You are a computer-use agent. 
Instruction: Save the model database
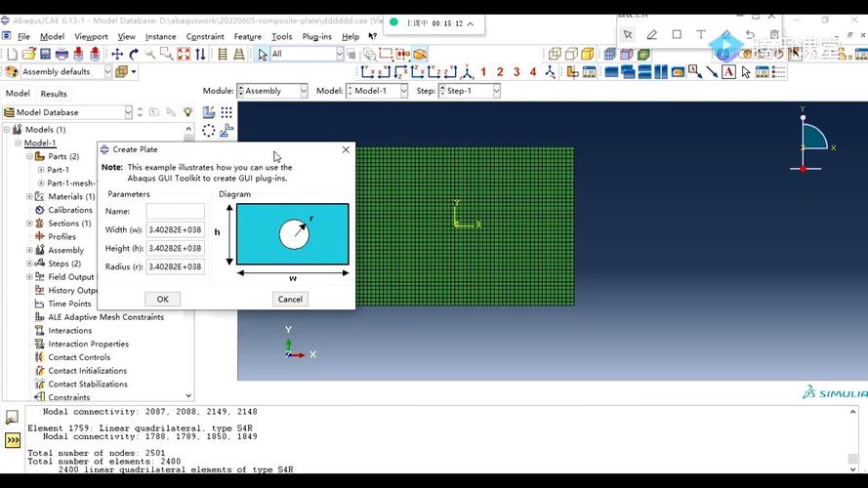pos(45,55)
